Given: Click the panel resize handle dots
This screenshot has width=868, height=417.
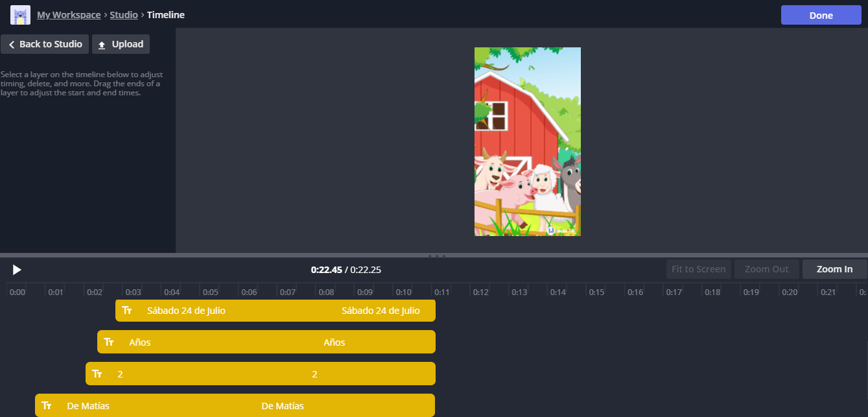Looking at the screenshot, I should pyautogui.click(x=437, y=256).
